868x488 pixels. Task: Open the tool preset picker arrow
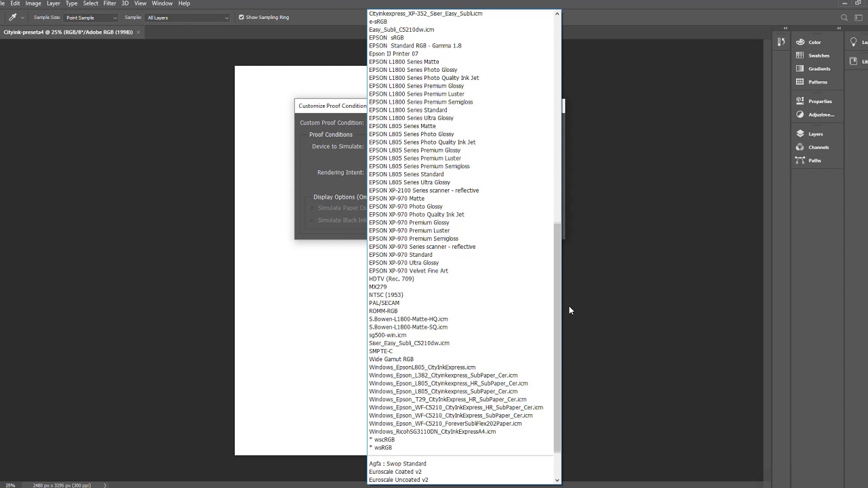point(22,18)
